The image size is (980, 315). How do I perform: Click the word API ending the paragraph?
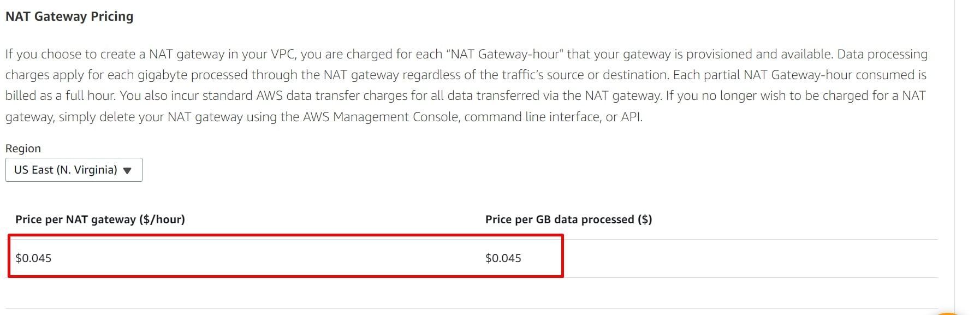coord(631,117)
